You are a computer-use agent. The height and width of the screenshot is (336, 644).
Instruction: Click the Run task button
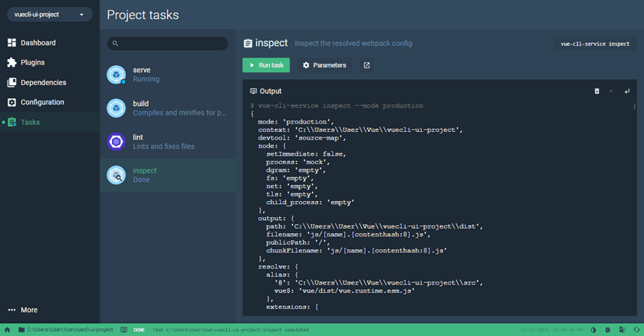[266, 65]
